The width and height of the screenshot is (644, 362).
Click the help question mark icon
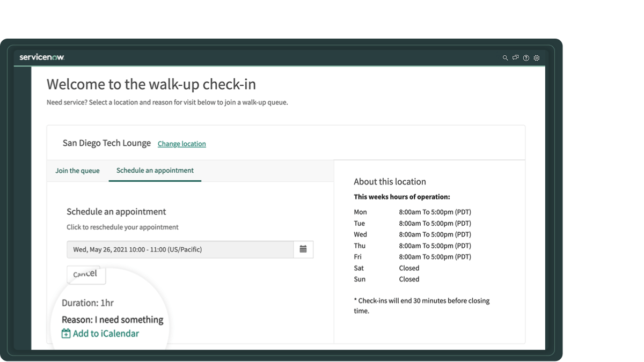pos(526,57)
